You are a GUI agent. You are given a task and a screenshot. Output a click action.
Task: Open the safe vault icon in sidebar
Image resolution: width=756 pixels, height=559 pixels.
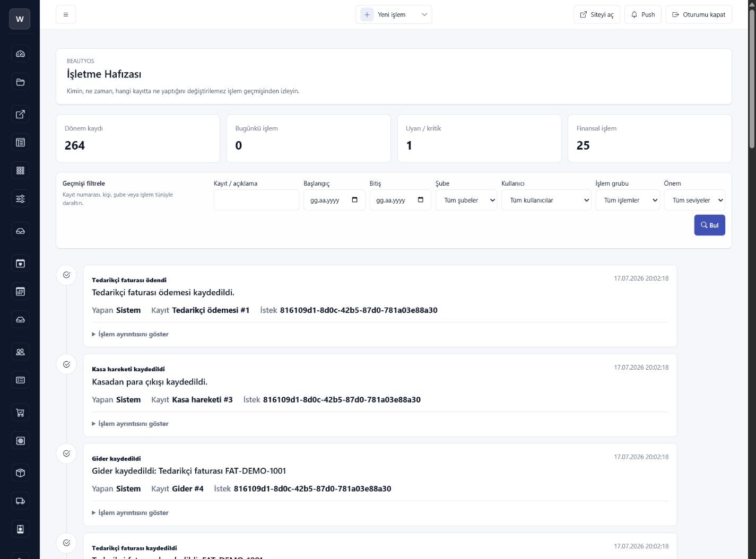pos(20,440)
